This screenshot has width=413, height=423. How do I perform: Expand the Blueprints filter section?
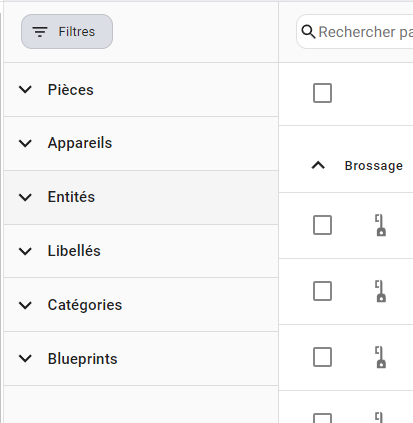pyautogui.click(x=141, y=359)
